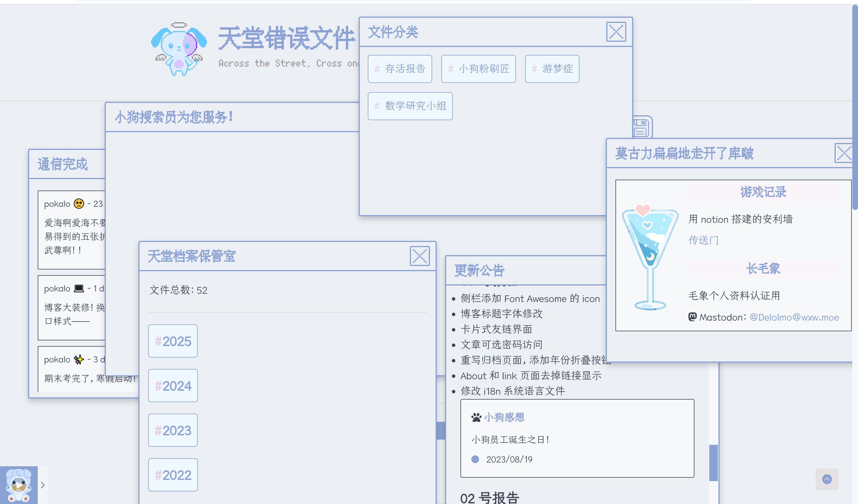This screenshot has height=504, width=858.
Task: Open the 小狗感想 post title
Action: click(504, 417)
